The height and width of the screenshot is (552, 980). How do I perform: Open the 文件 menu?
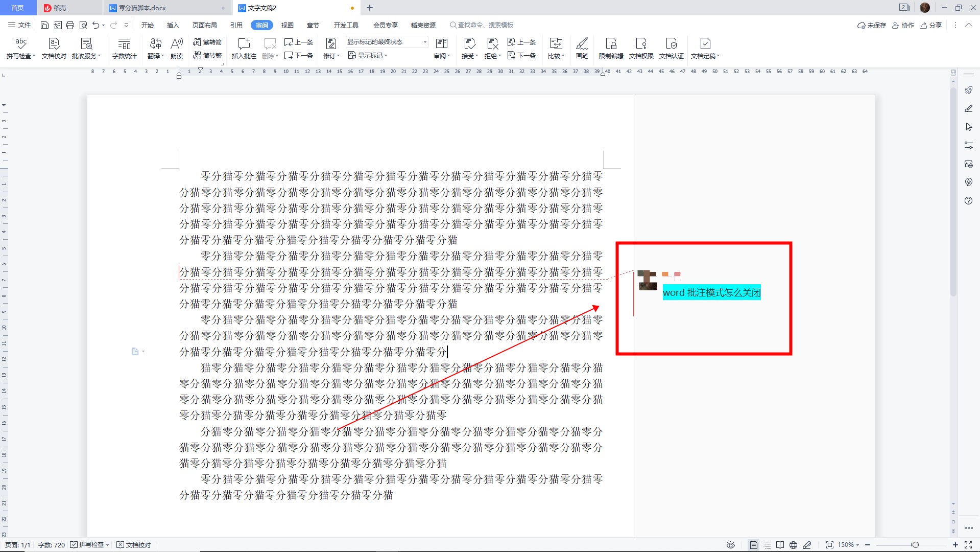[x=19, y=25]
